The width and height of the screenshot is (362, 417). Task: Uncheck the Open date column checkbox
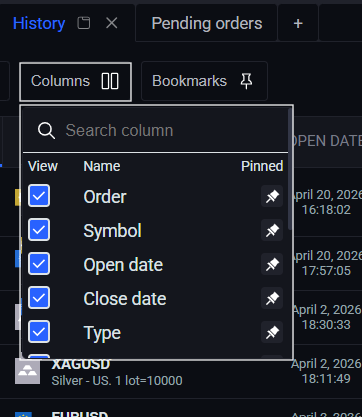pos(39,264)
